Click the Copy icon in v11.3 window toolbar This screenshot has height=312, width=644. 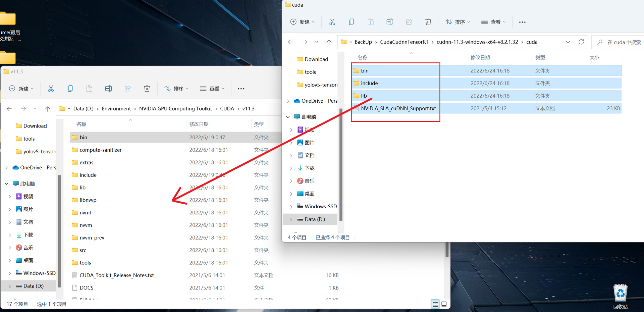pyautogui.click(x=70, y=89)
